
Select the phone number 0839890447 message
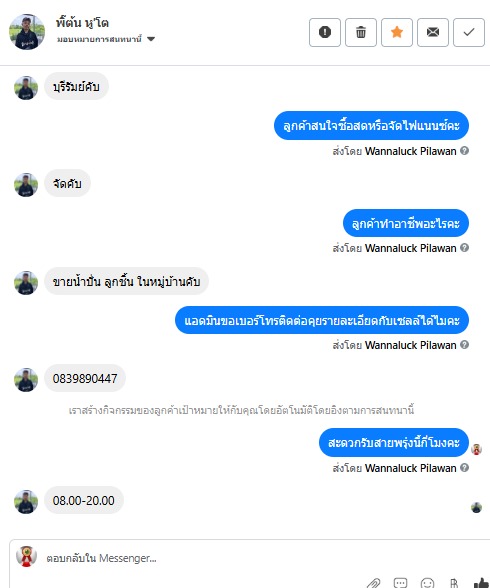[x=85, y=378]
